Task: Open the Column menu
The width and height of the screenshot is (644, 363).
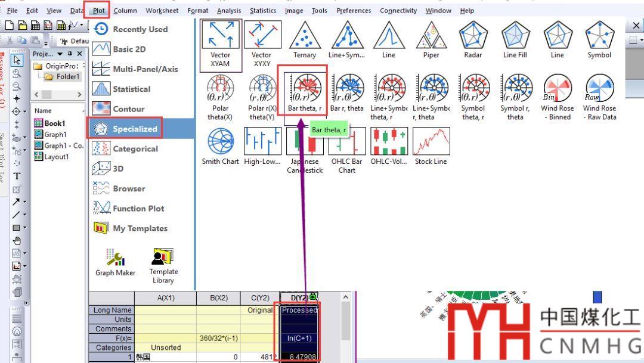Action: pos(125,11)
